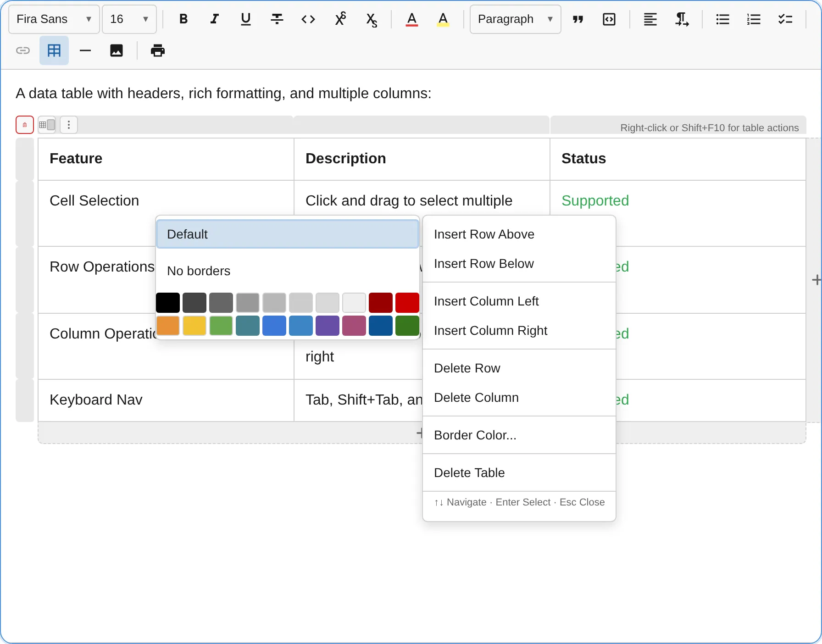
Task: Toggle bold formatting
Action: [x=183, y=19]
